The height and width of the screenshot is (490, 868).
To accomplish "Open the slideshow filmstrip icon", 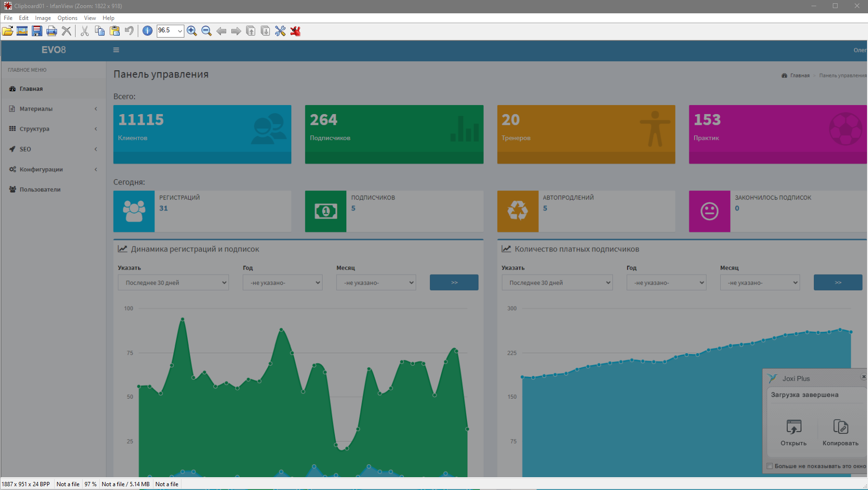I will point(22,31).
